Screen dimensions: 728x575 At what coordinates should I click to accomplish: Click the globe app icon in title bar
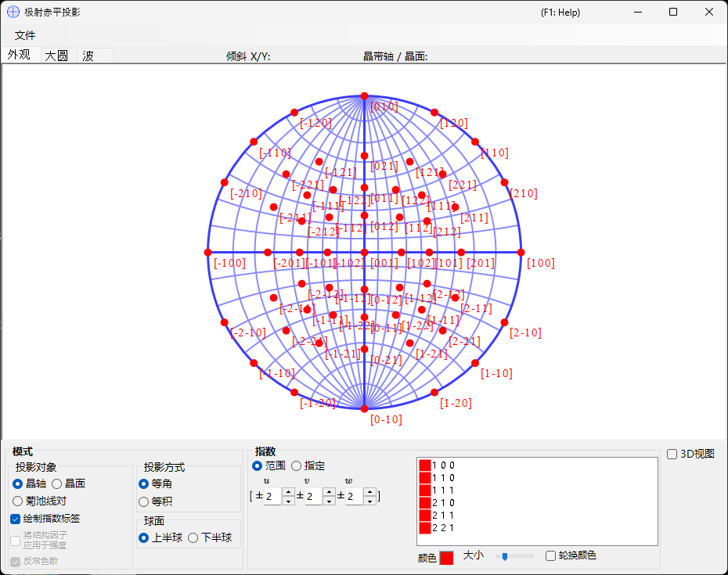pyautogui.click(x=13, y=12)
